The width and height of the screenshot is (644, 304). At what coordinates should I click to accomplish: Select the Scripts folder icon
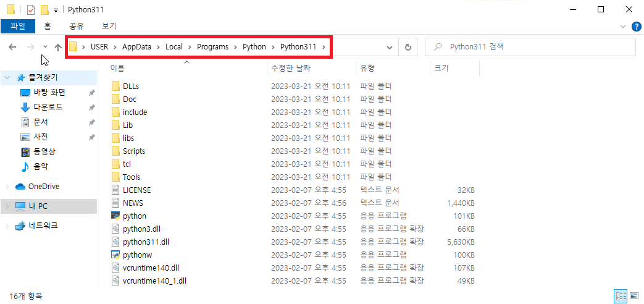[115, 151]
